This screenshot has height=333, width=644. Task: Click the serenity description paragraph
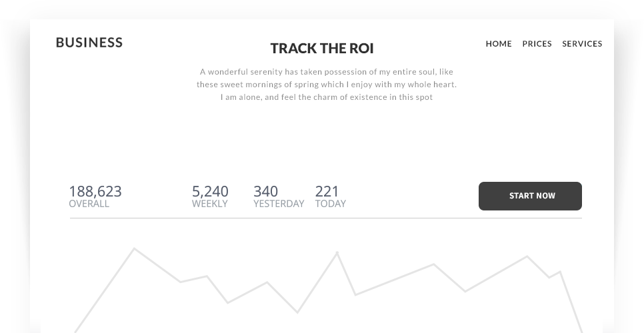[326, 85]
